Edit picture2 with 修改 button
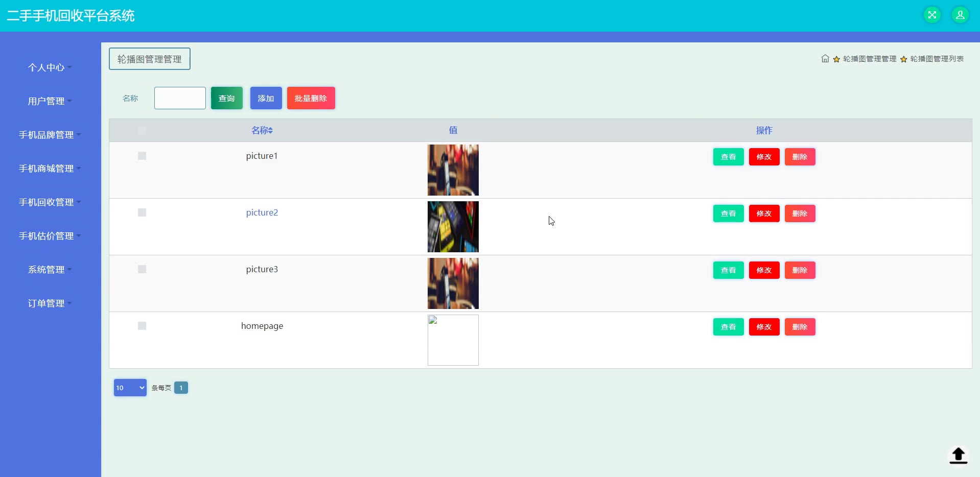This screenshot has height=477, width=980. pos(764,213)
